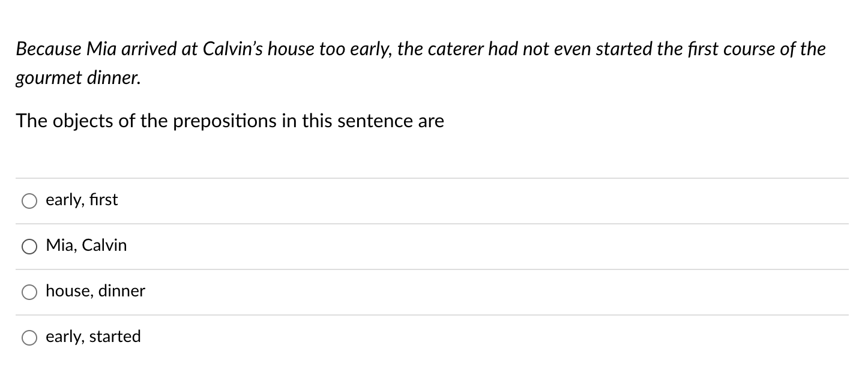Click the 'early, started' answer label text

tap(93, 337)
